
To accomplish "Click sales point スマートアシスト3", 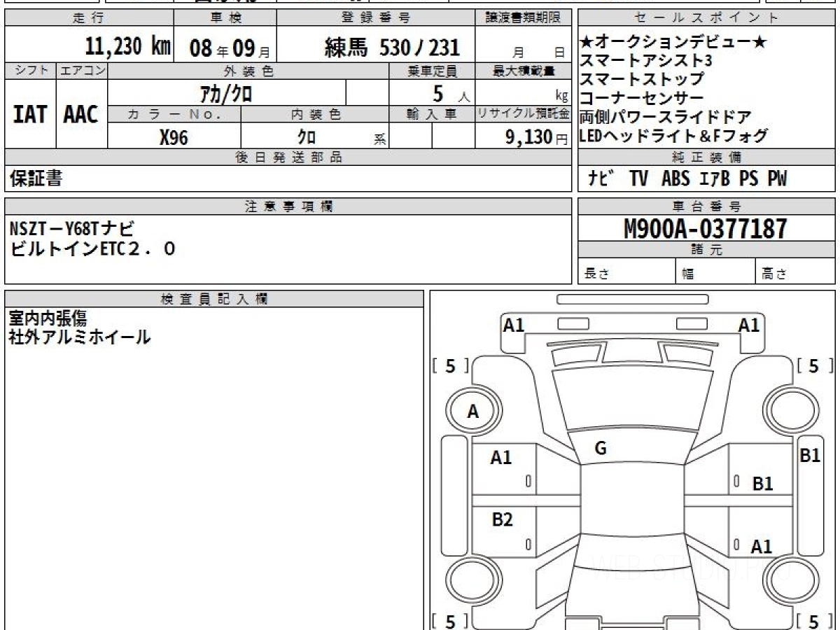I will point(647,61).
